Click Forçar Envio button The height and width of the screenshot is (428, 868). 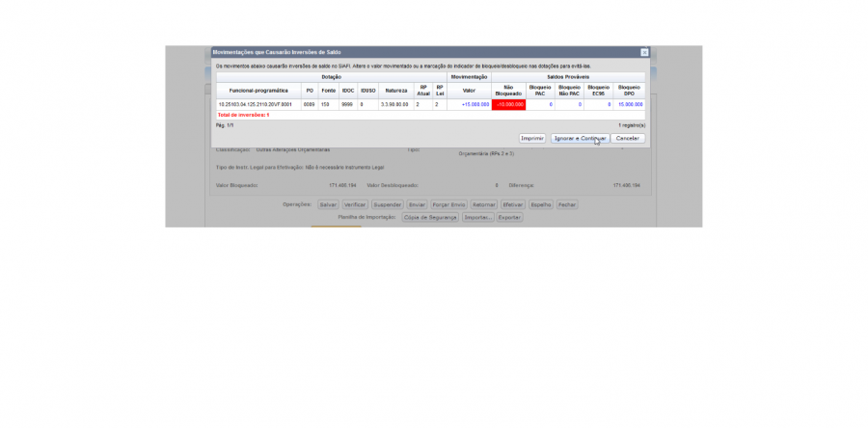click(448, 204)
